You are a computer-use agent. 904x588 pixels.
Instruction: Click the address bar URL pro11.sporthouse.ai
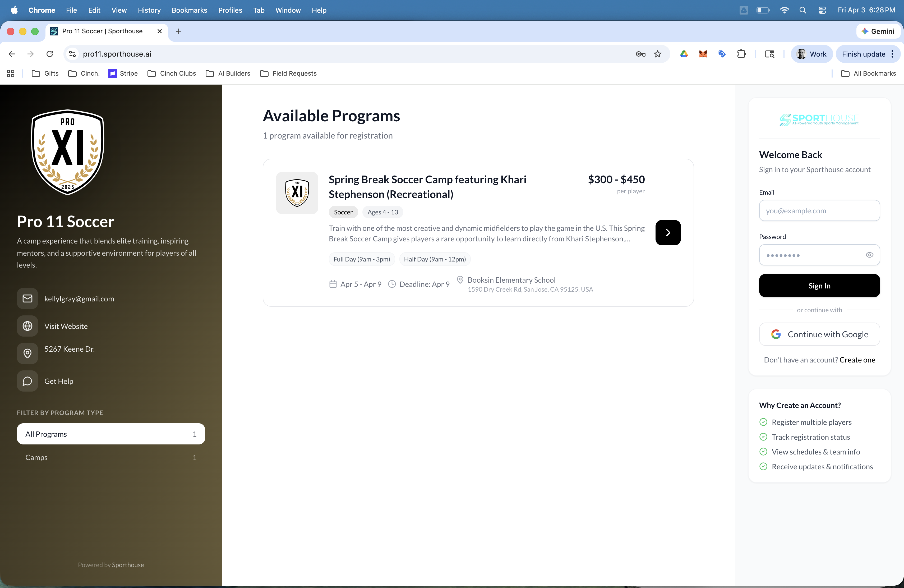point(117,54)
